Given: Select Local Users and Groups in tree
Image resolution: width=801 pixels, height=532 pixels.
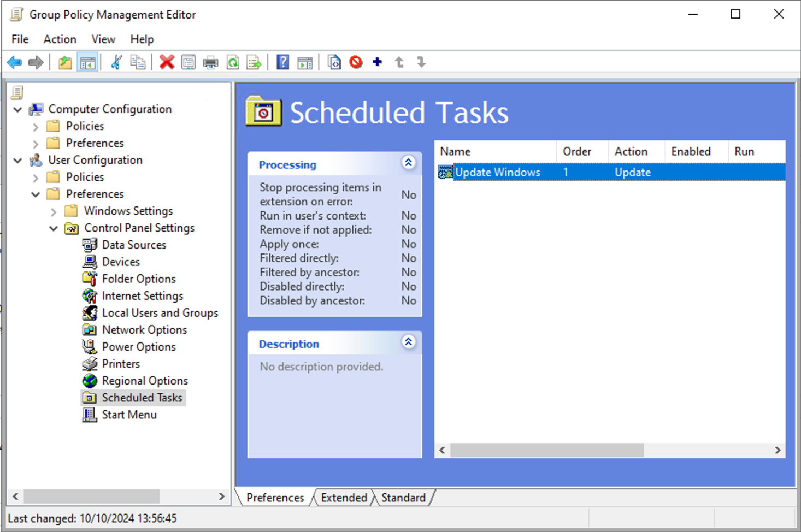Looking at the screenshot, I should [160, 313].
